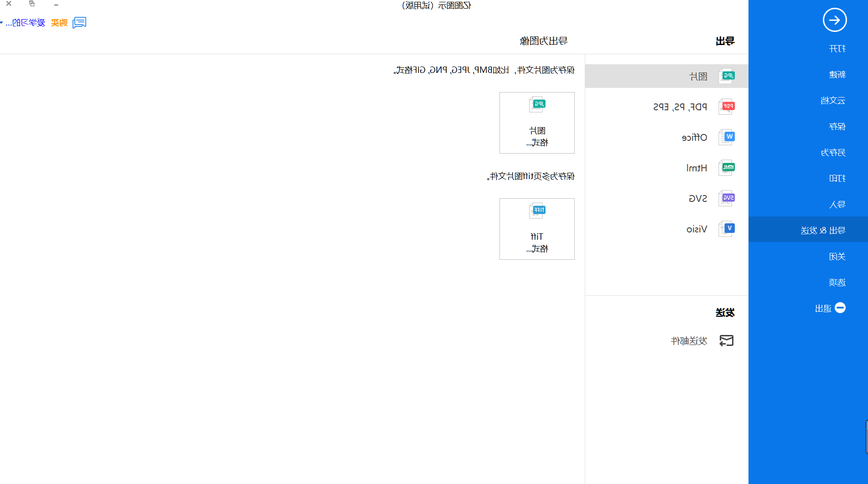Select 另存为 in the sidebar
This screenshot has height=484, width=868.
pos(833,153)
